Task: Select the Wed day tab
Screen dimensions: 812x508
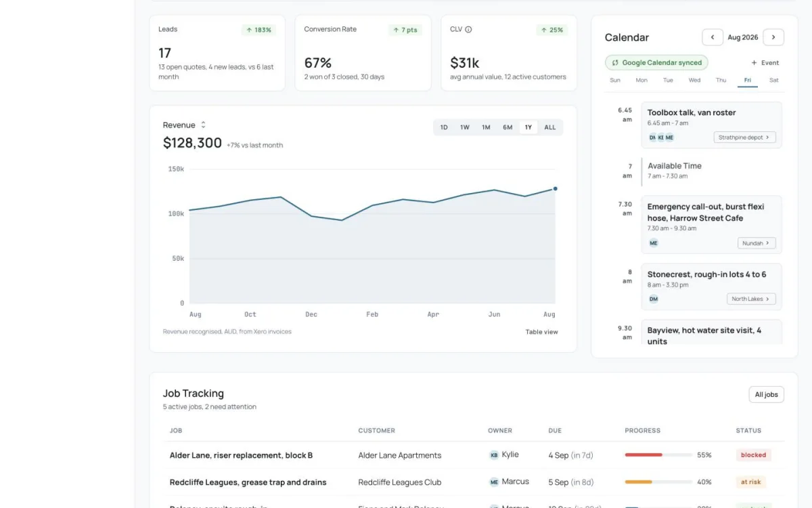Action: tap(694, 80)
